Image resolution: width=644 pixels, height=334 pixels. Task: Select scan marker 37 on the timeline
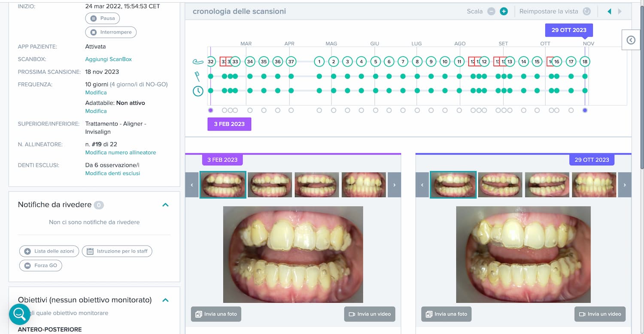(x=291, y=61)
